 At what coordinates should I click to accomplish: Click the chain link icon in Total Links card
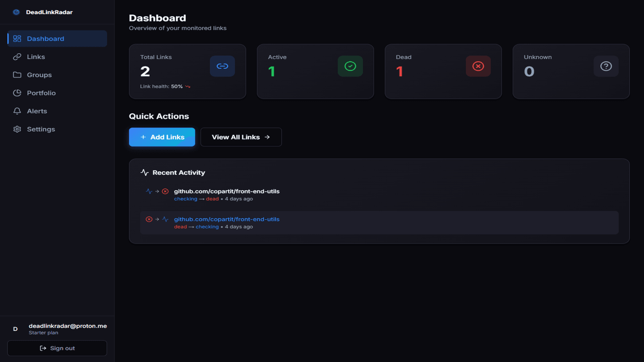(x=222, y=66)
